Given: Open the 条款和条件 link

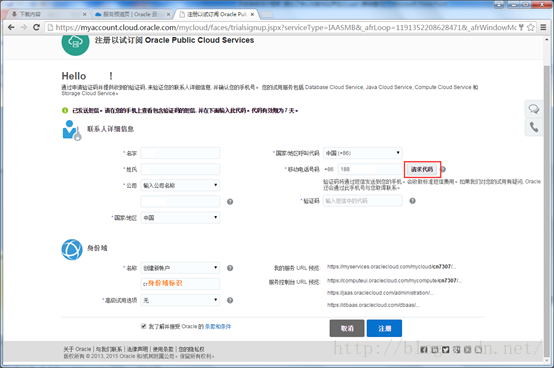Looking at the screenshot, I should coord(218,327).
